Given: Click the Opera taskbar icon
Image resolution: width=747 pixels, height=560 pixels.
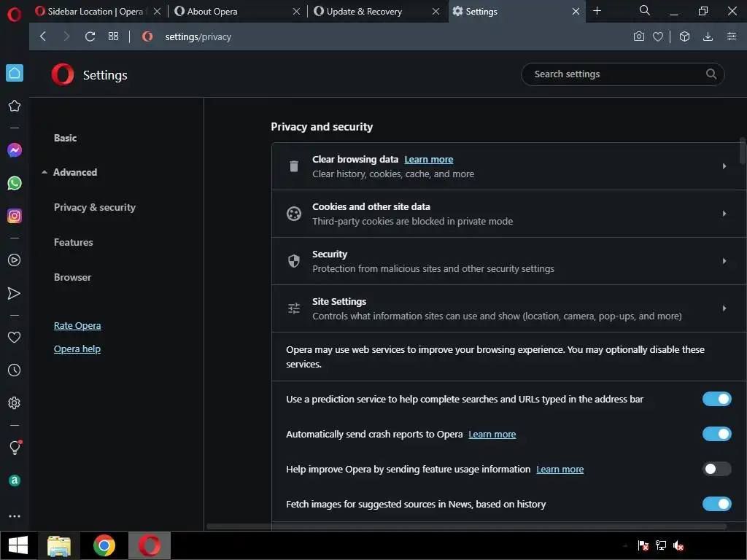Looking at the screenshot, I should (x=149, y=545).
